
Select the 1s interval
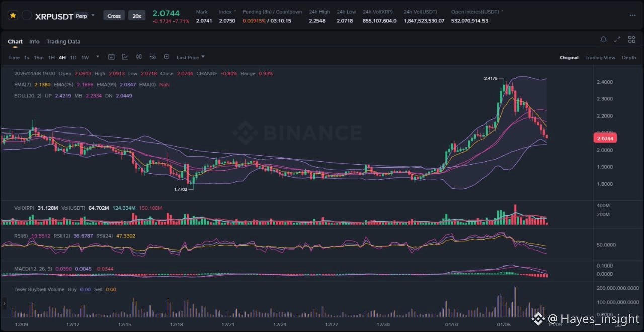click(x=27, y=58)
